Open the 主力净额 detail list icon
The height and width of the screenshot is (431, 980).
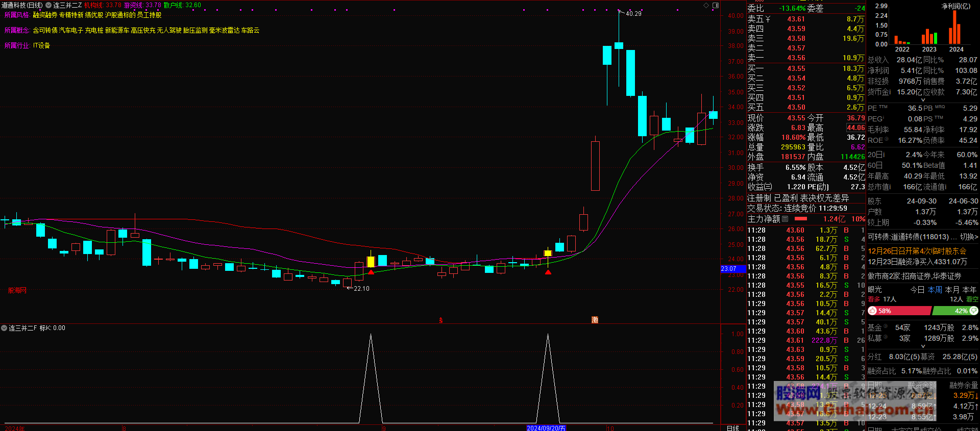point(785,219)
